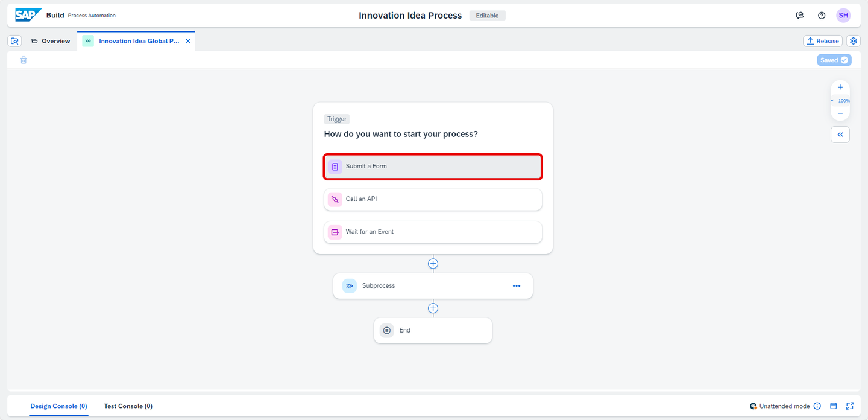Image resolution: width=868 pixels, height=420 pixels.
Task: Click the project explorer search icon
Action: click(x=15, y=41)
